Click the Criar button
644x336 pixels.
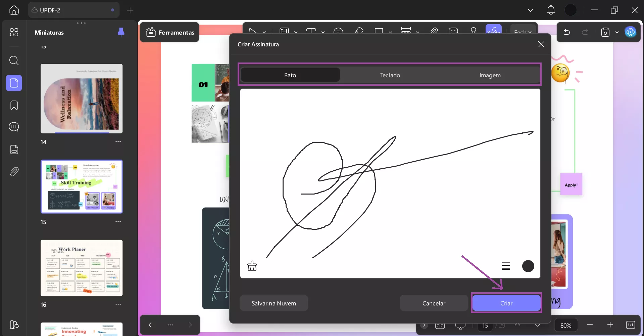pyautogui.click(x=506, y=303)
